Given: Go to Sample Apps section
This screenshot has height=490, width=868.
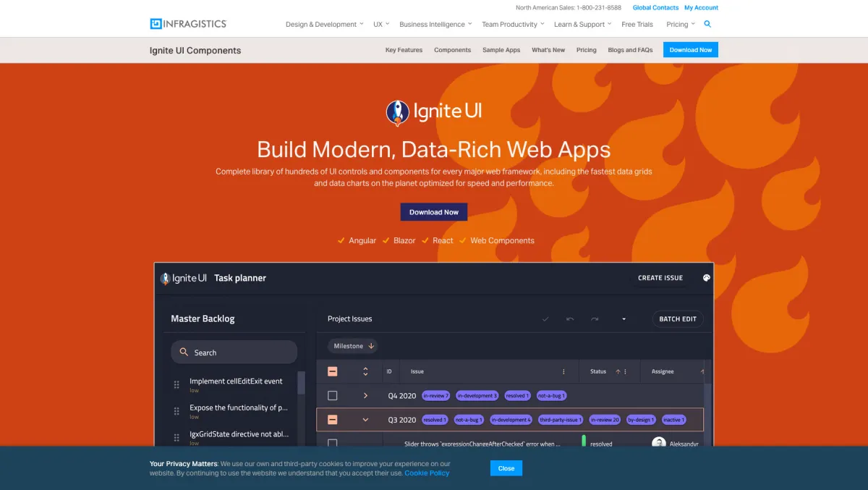Looking at the screenshot, I should coord(501,50).
